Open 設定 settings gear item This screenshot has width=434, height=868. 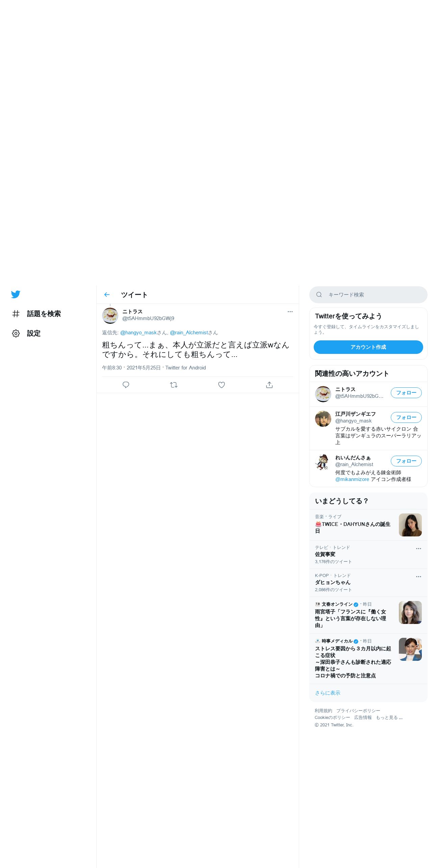coord(26,334)
